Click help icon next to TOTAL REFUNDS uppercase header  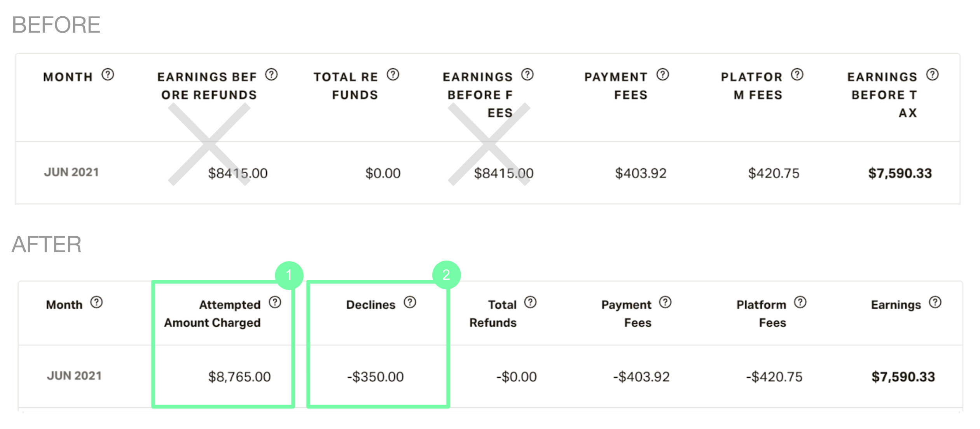pos(393,74)
